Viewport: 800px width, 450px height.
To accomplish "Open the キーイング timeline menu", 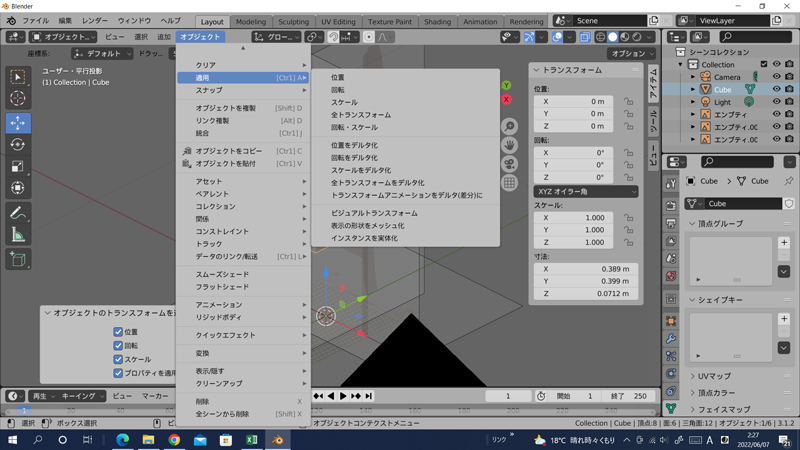I will 83,396.
